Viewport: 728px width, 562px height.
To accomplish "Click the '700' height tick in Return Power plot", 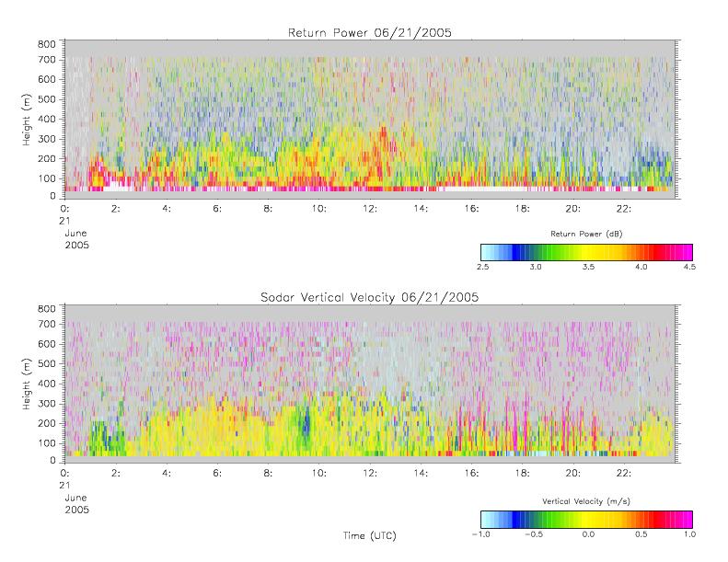I will click(x=46, y=60).
